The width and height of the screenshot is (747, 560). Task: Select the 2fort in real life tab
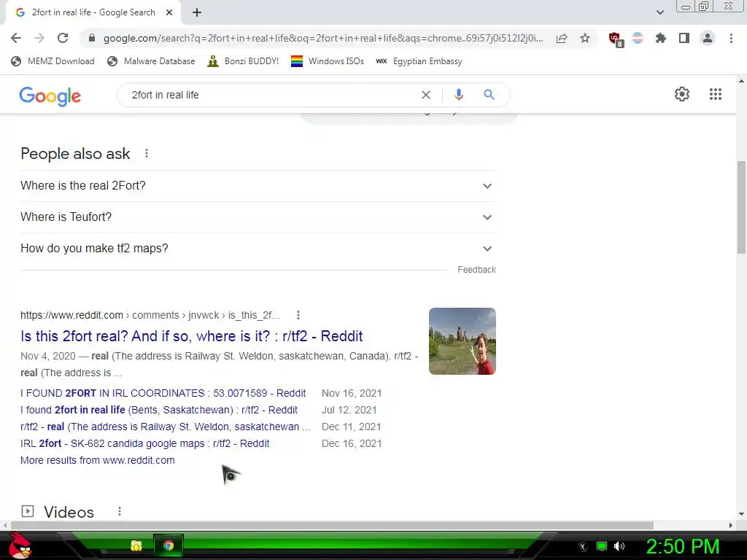coord(93,12)
